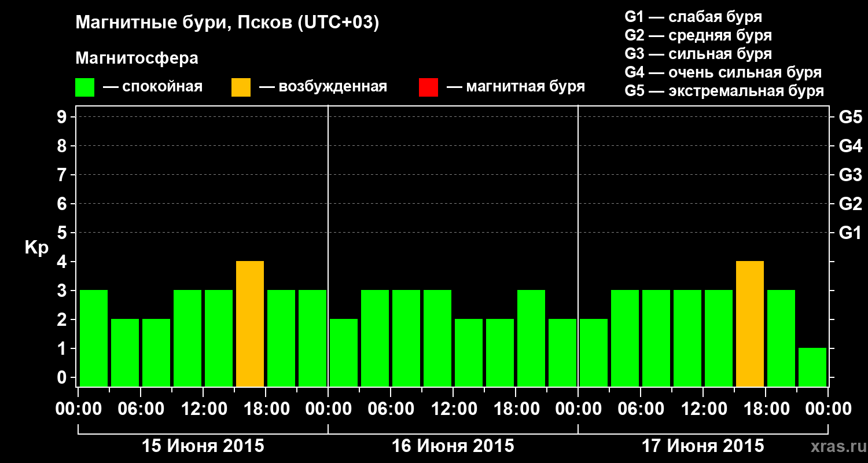Click the orange 'возбужденная' legend swatch

[x=241, y=87]
